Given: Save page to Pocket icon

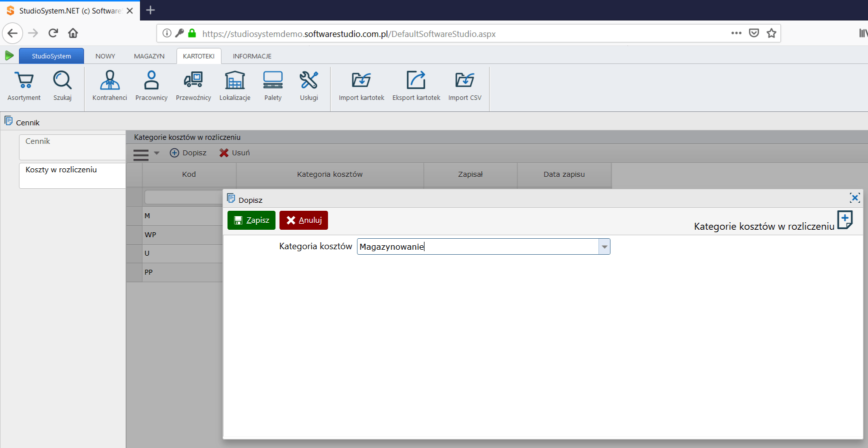Looking at the screenshot, I should pyautogui.click(x=754, y=33).
